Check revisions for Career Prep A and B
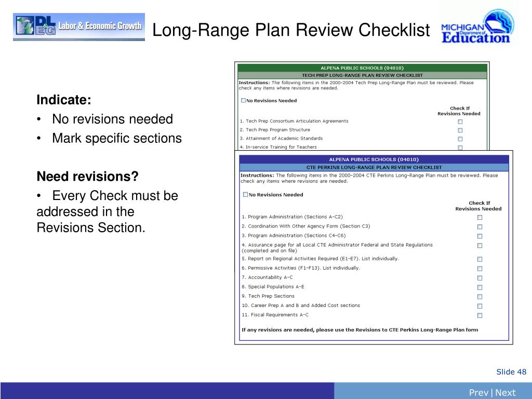This screenshot has width=532, height=399. coord(480,306)
